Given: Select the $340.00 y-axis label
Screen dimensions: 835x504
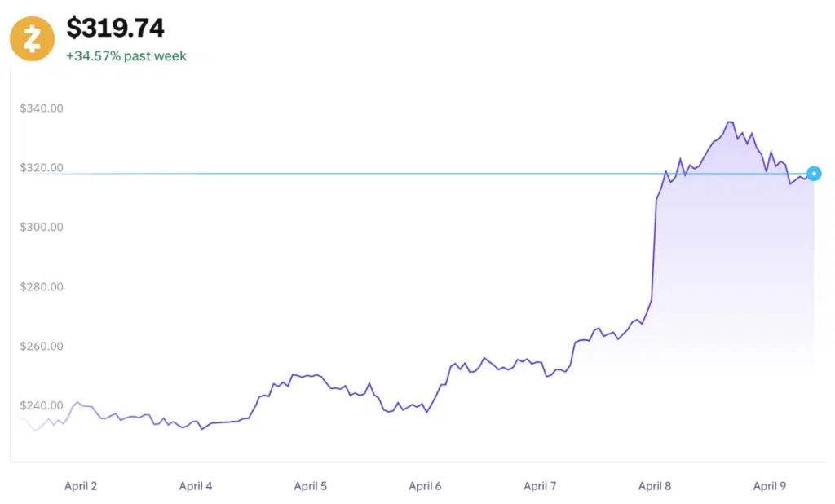Looking at the screenshot, I should pyautogui.click(x=42, y=108).
